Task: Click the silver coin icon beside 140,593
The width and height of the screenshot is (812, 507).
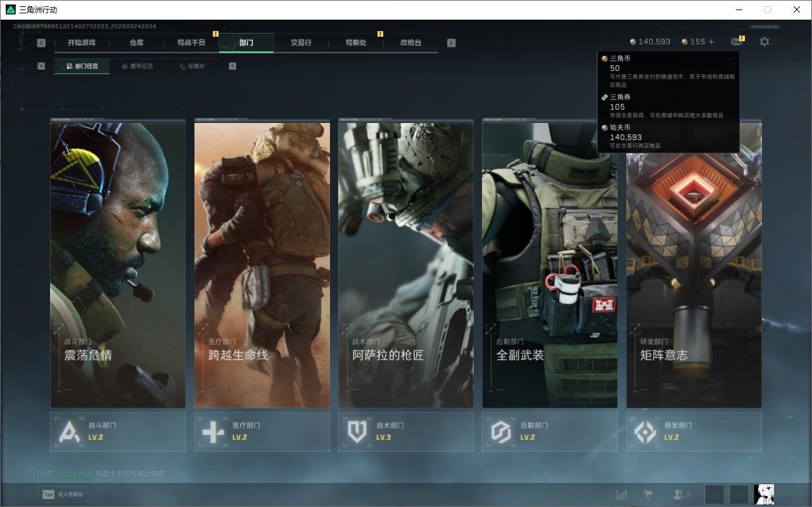Action: [x=633, y=42]
